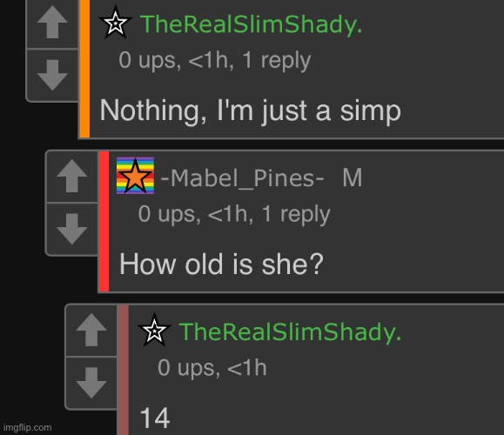Click the orange comment thread bar
504x435 pixels.
(x=84, y=69)
